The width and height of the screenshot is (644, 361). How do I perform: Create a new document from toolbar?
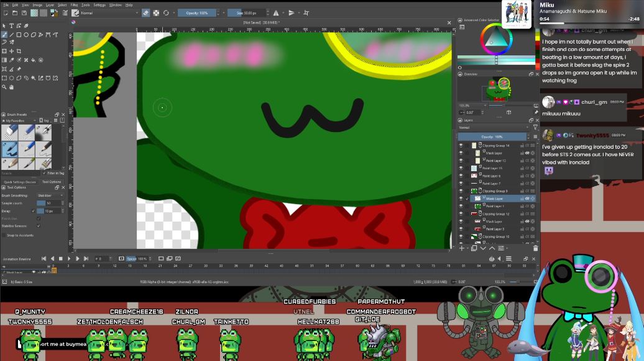(x=6, y=13)
